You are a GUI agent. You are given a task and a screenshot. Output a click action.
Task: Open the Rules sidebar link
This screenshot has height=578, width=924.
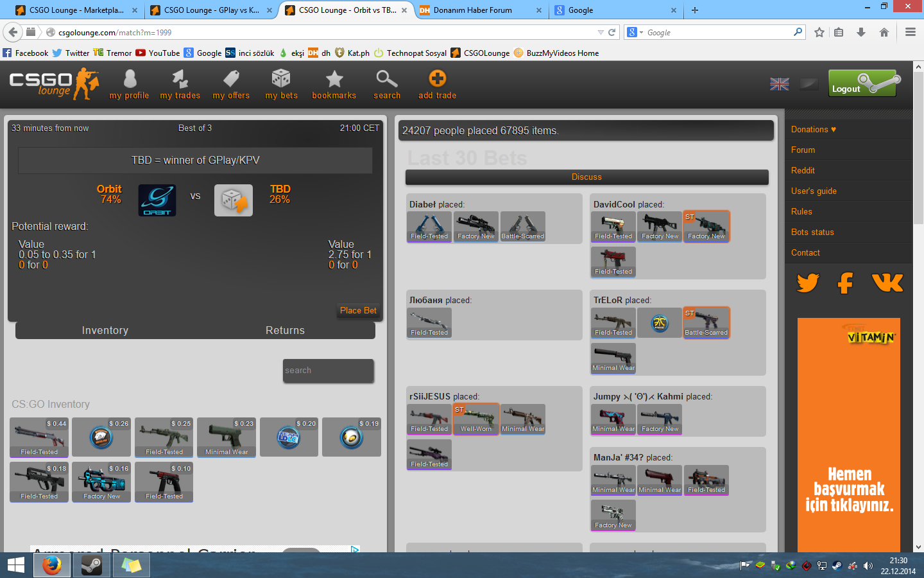(801, 211)
